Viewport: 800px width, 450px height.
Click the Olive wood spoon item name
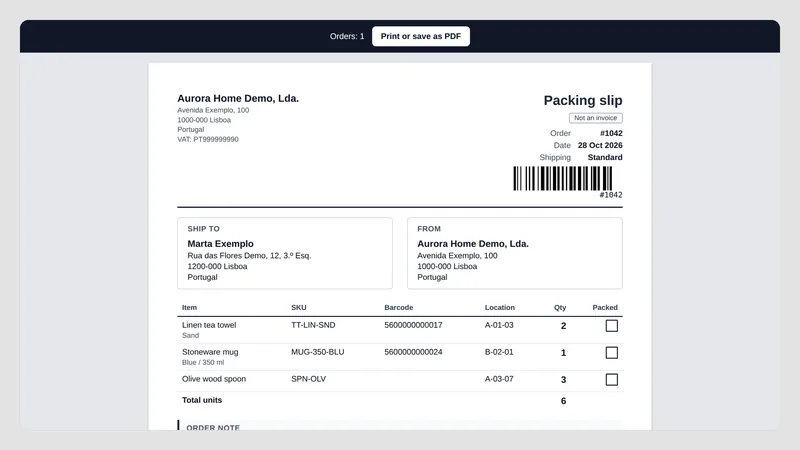click(214, 379)
